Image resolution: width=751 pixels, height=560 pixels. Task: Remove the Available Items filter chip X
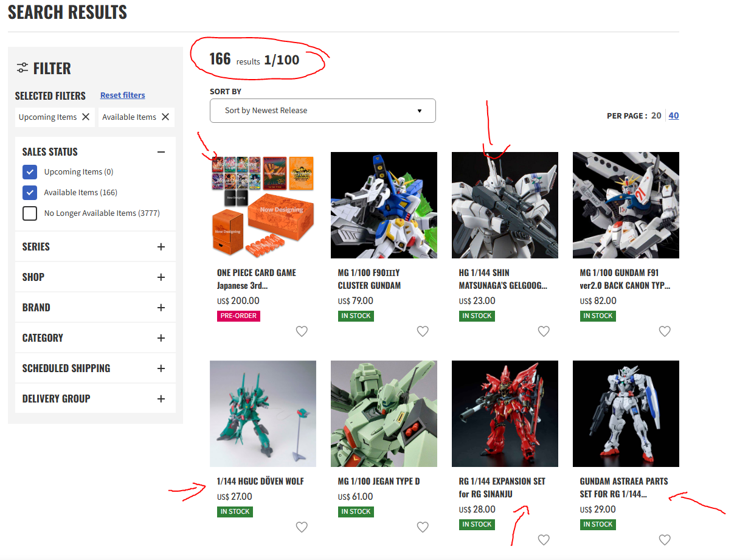165,117
